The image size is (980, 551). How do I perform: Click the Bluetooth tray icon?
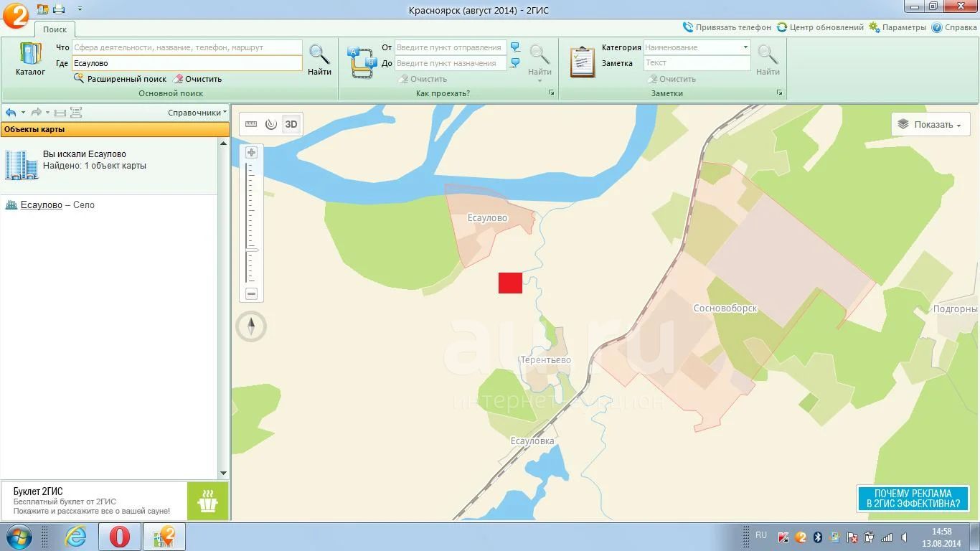tap(817, 537)
